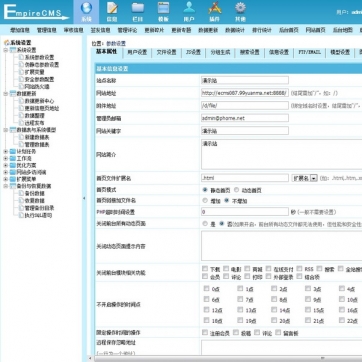
Task: Click the PHP timeout input showing 0
Action: (245, 212)
